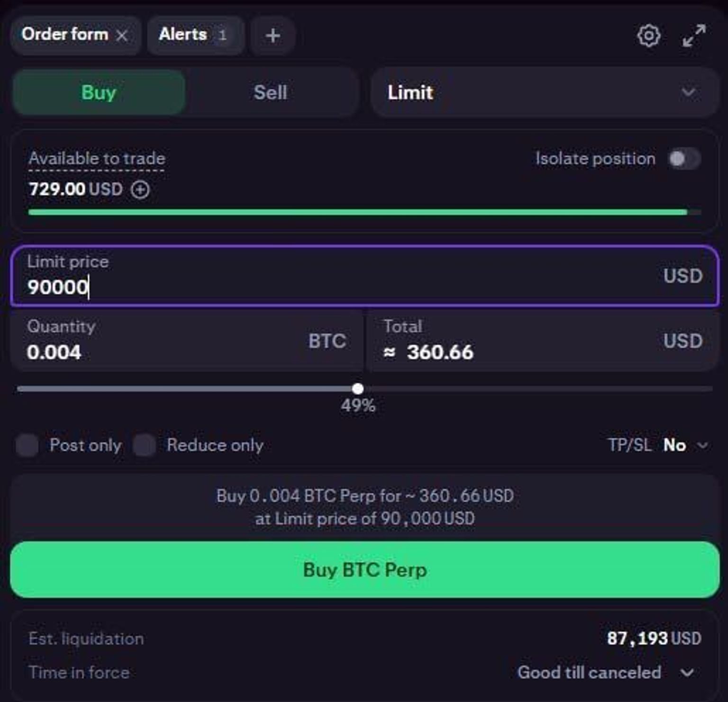The height and width of the screenshot is (702, 728).
Task: Enable the Reduce only checkbox
Action: [x=144, y=445]
